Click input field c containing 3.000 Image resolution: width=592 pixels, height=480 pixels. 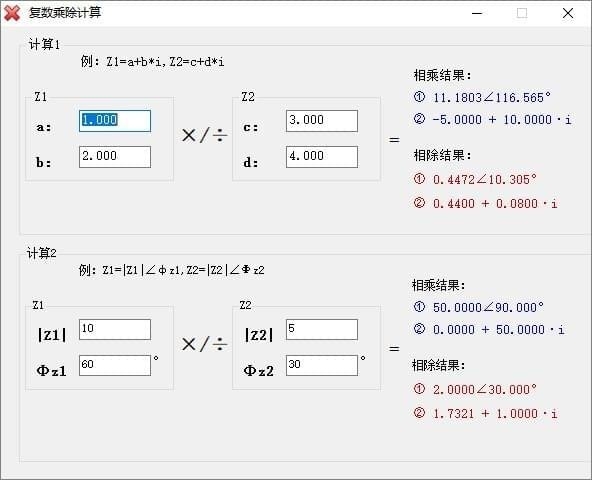coord(322,121)
